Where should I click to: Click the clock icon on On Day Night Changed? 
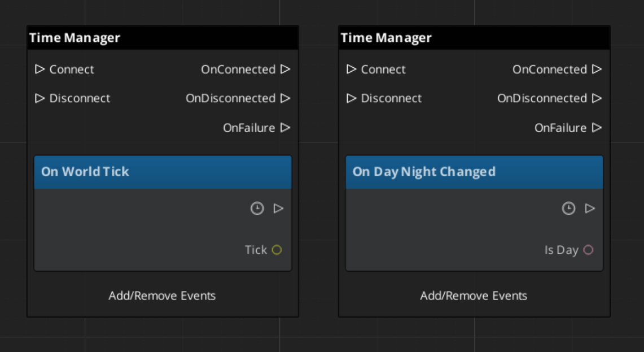click(x=569, y=208)
